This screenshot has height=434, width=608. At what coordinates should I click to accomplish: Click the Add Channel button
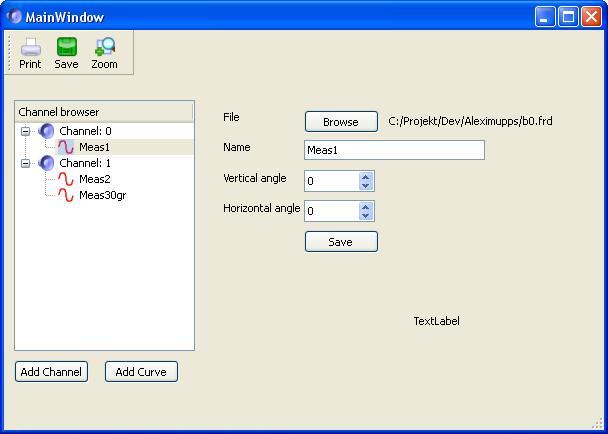tap(51, 372)
